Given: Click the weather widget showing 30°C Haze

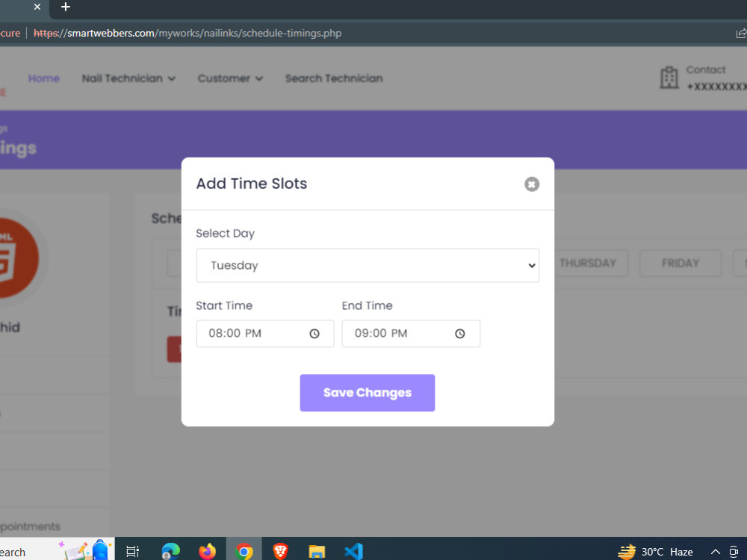Looking at the screenshot, I should [656, 552].
